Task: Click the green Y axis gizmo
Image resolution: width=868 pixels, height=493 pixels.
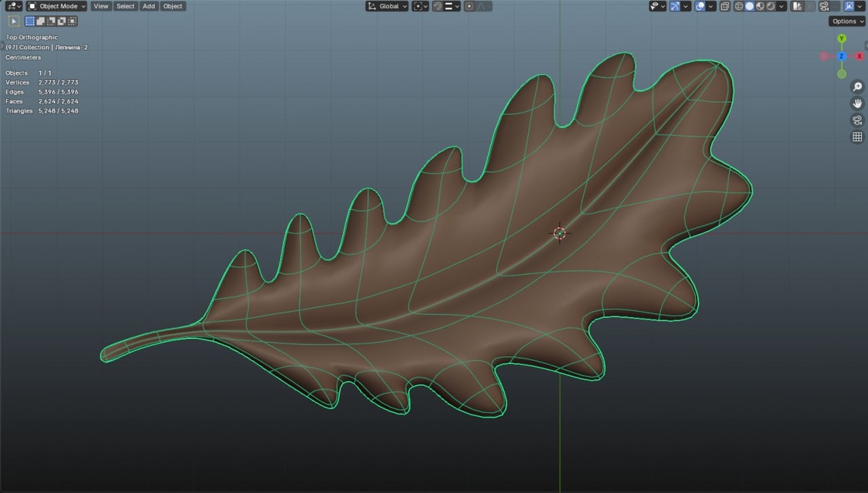Action: (842, 39)
